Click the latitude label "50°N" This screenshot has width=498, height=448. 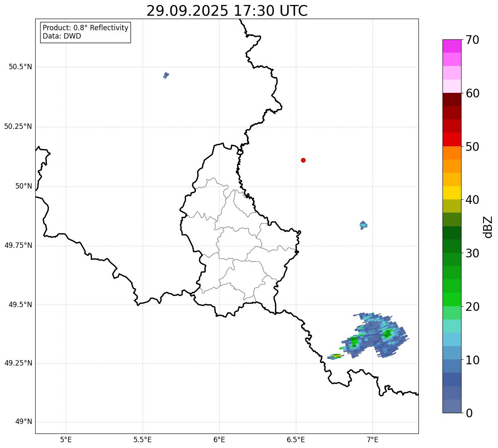(24, 186)
